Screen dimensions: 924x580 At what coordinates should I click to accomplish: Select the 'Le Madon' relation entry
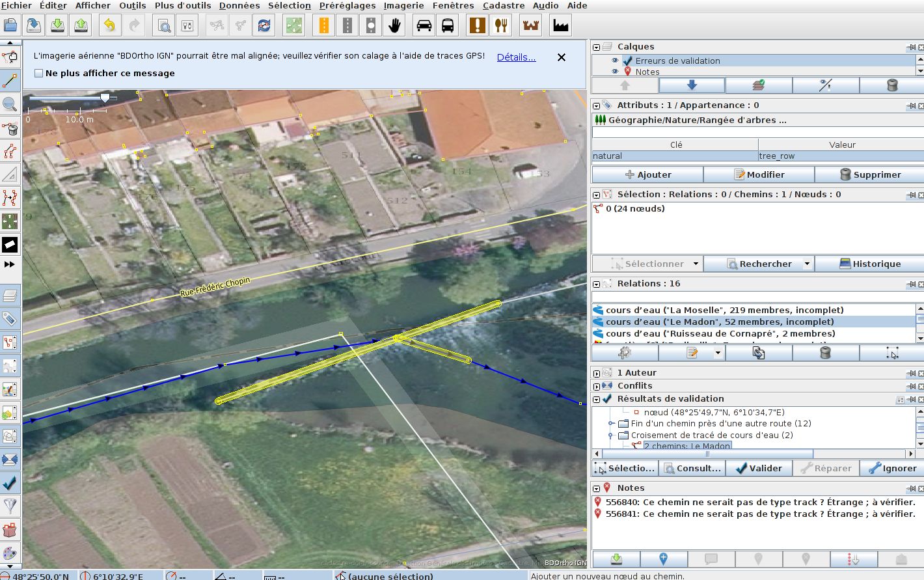[x=719, y=322]
